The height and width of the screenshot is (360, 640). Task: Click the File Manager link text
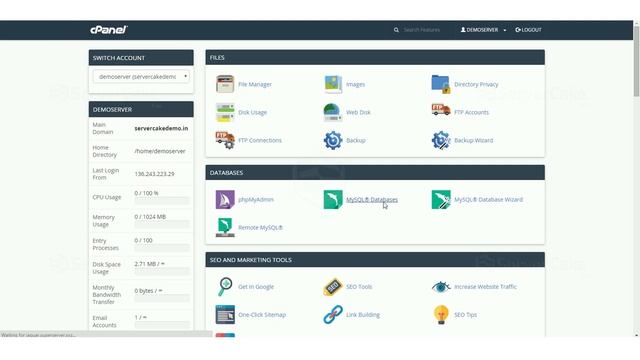coord(255,84)
